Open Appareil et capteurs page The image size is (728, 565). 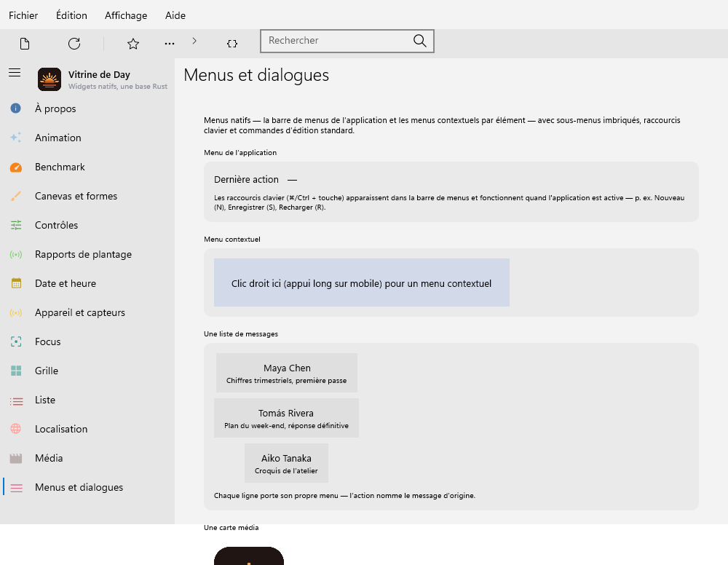pos(87,312)
